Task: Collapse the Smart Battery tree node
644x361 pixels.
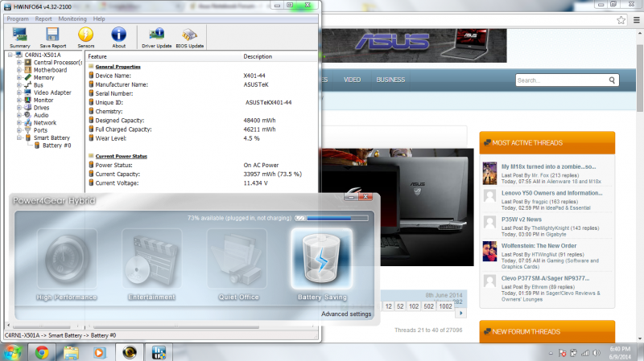Action: (19, 137)
